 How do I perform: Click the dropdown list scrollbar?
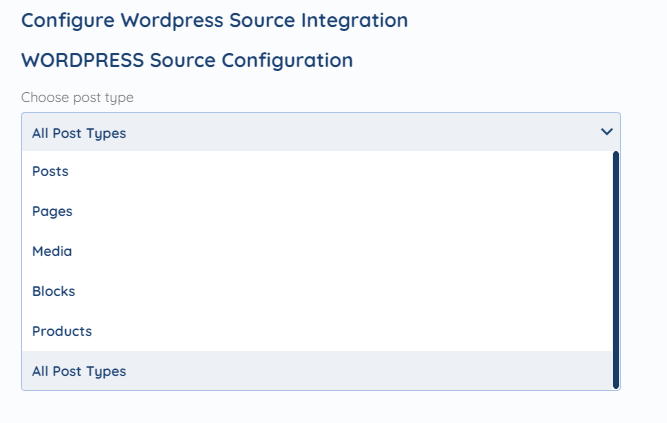(616, 270)
